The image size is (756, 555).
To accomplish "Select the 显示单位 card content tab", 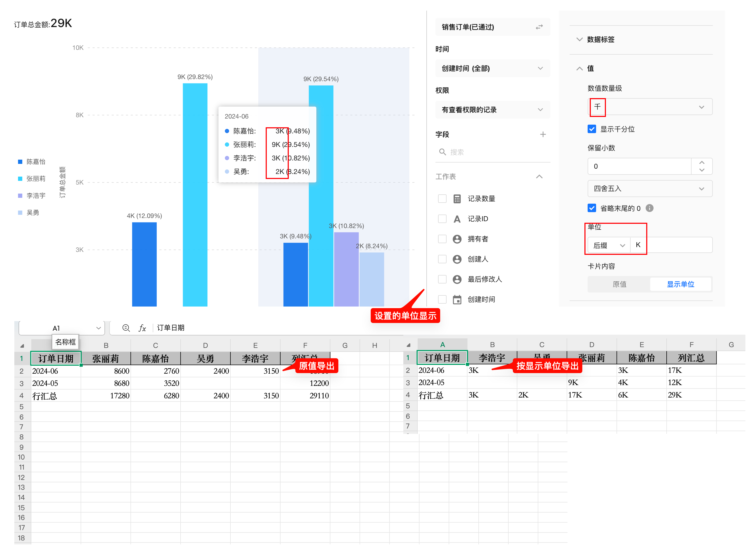I will (x=680, y=284).
